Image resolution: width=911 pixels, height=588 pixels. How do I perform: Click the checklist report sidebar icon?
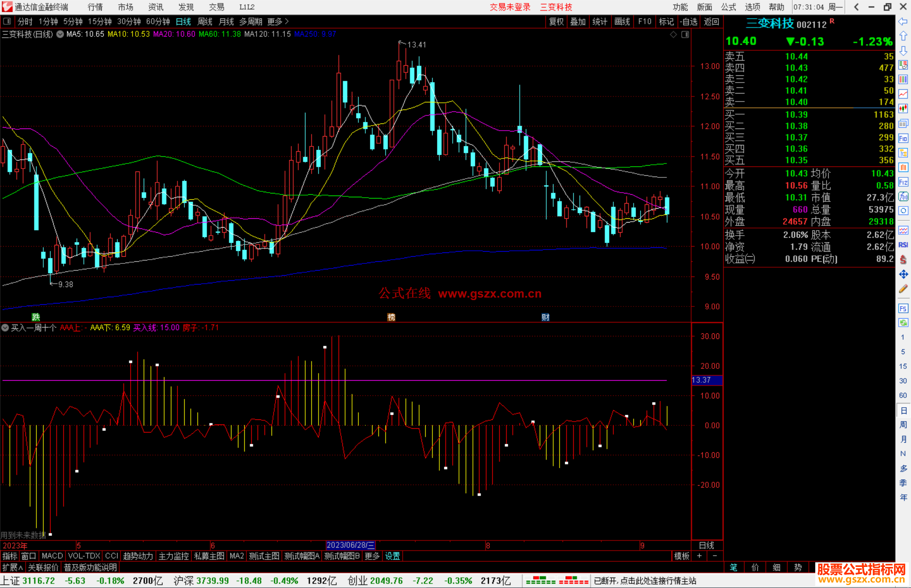[x=903, y=65]
